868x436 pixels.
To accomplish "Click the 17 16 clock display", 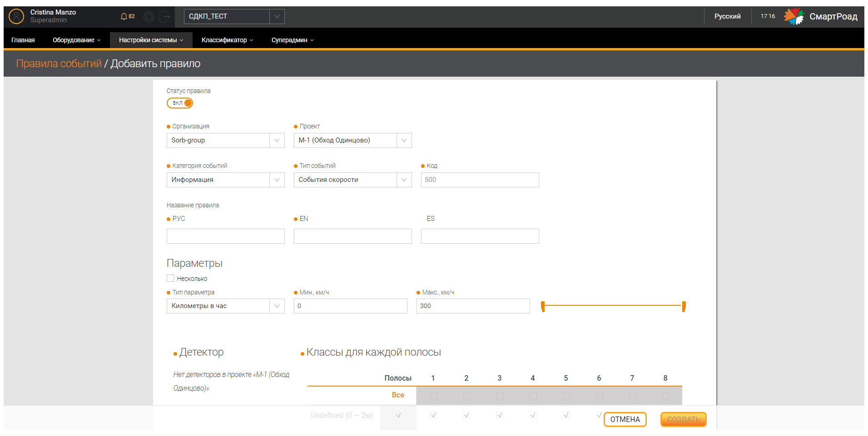I will (768, 16).
